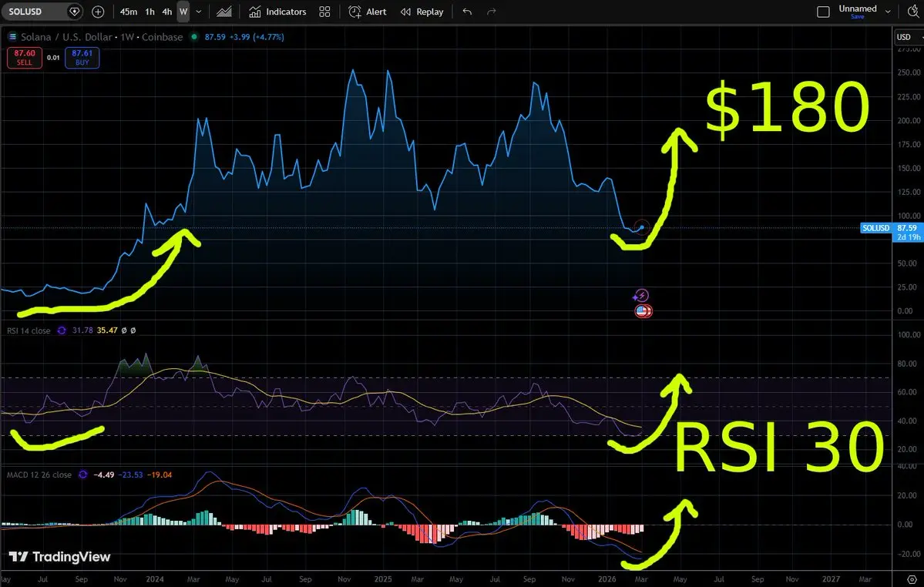Expand the timeframe interval dropdown arrow

[x=199, y=12]
